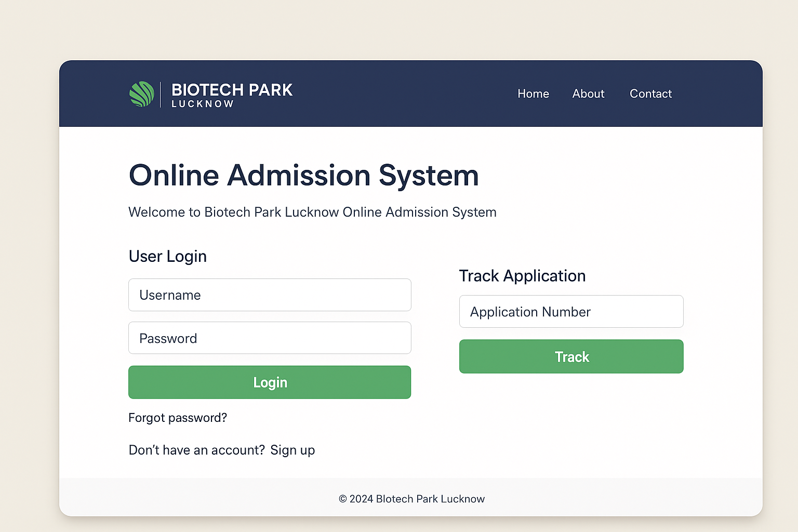Click the Track Application heading
Viewport: 798px width, 532px height.
pyautogui.click(x=522, y=276)
